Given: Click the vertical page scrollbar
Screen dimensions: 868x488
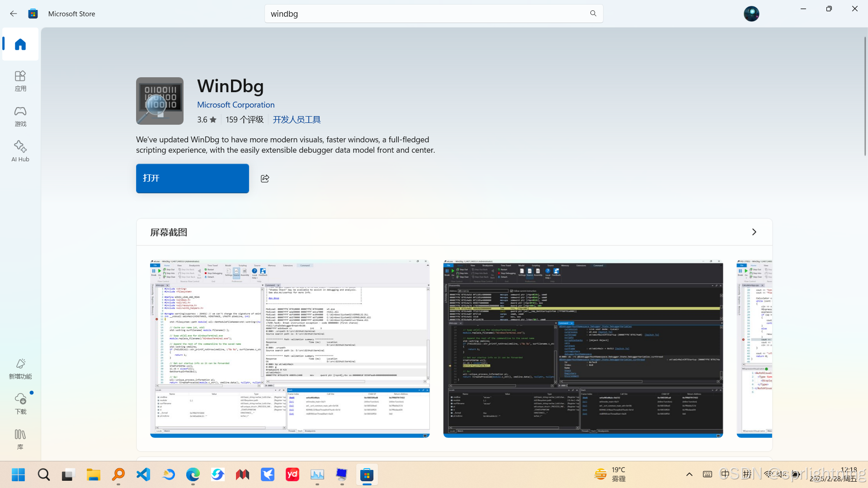Looking at the screenshot, I should click(x=865, y=96).
